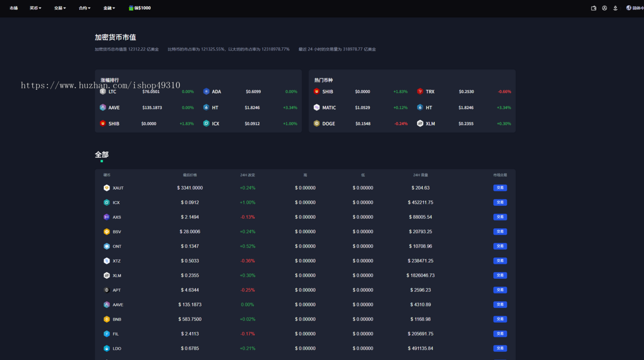This screenshot has width=644, height=360.
Task: Click the APT price $ 4.6344
Action: (x=190, y=290)
